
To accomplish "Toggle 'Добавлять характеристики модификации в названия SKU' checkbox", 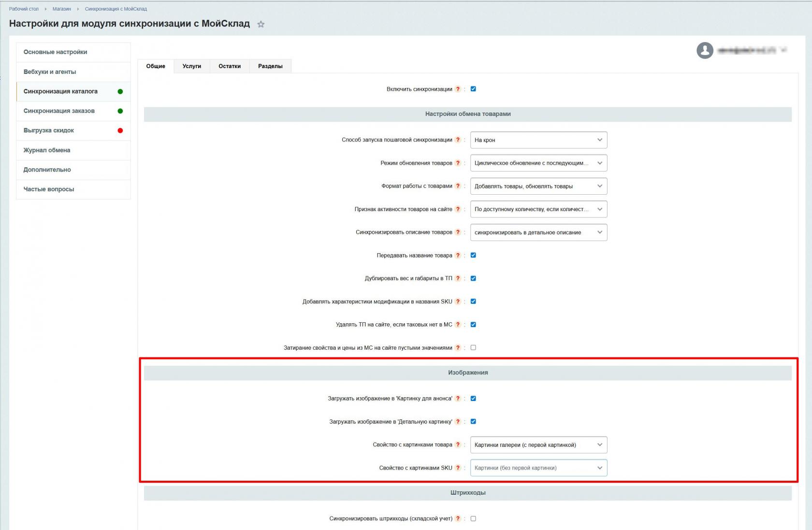I will (x=473, y=301).
